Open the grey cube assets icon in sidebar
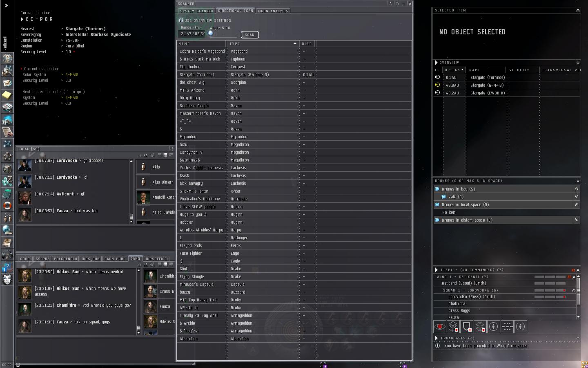 pos(7,169)
